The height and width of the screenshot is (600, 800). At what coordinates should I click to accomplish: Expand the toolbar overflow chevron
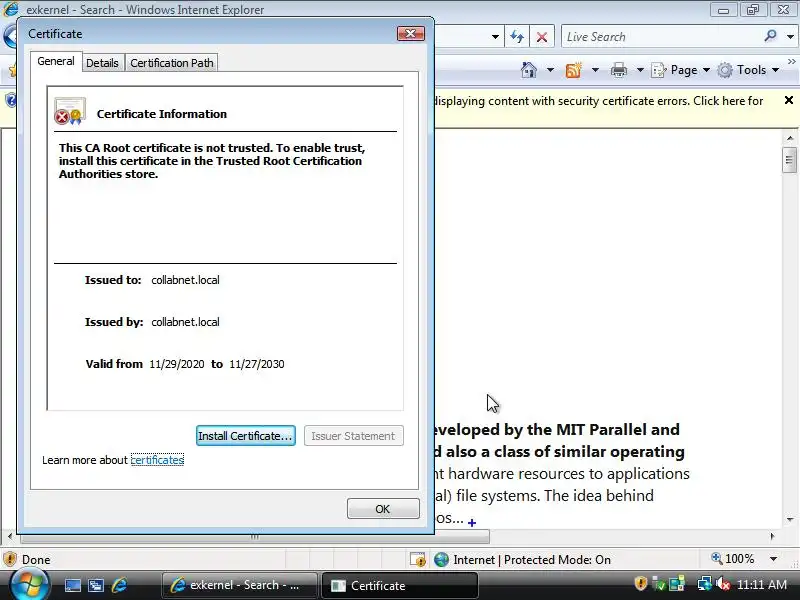(x=791, y=62)
